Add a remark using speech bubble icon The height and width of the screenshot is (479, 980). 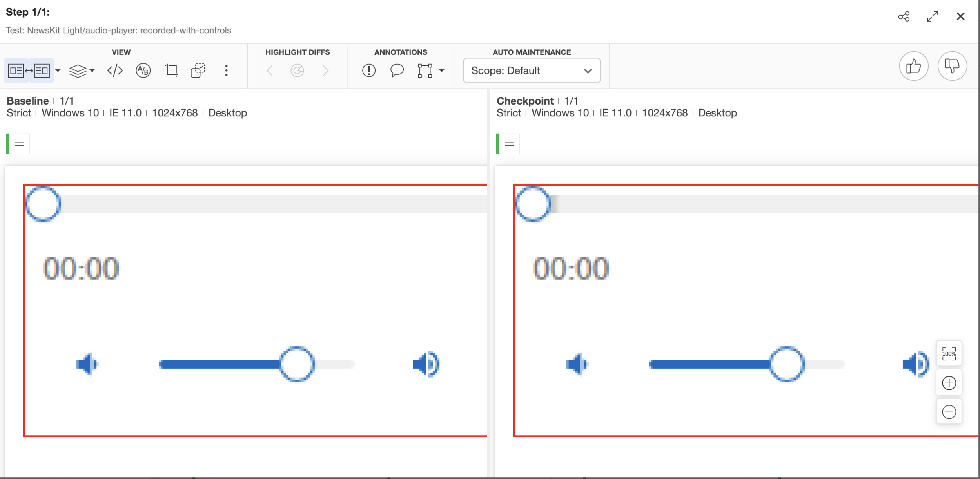click(x=397, y=71)
